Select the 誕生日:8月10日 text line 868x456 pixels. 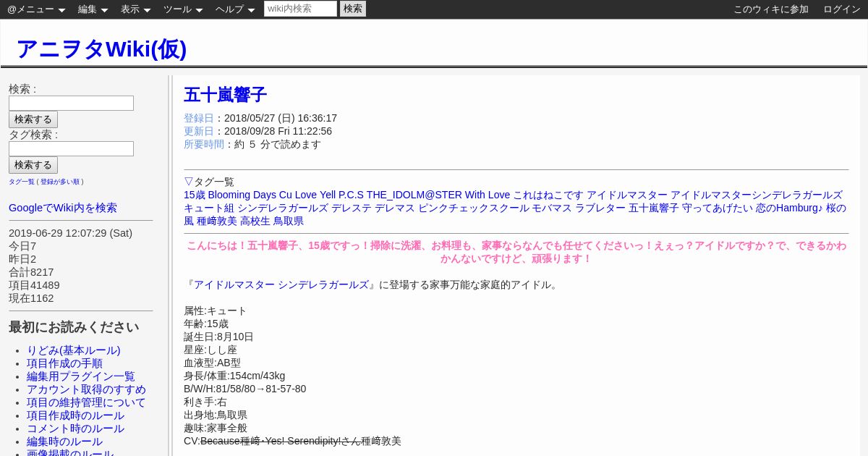pos(219,337)
